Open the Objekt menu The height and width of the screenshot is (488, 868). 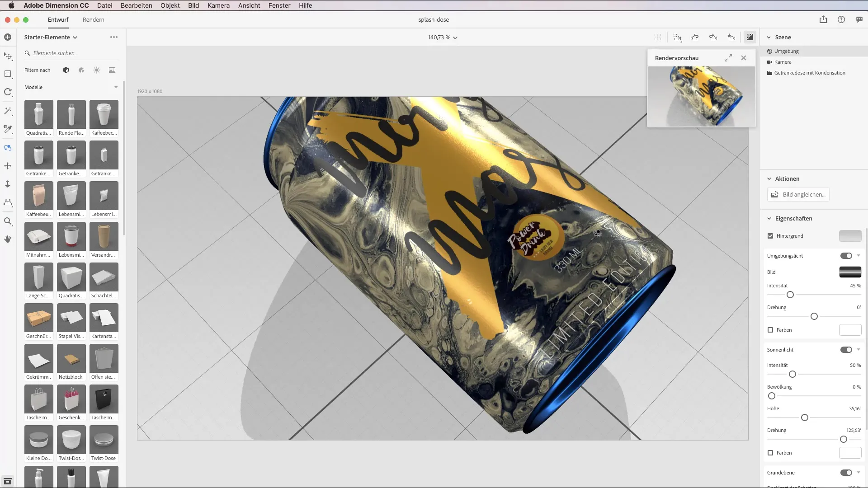[170, 5]
